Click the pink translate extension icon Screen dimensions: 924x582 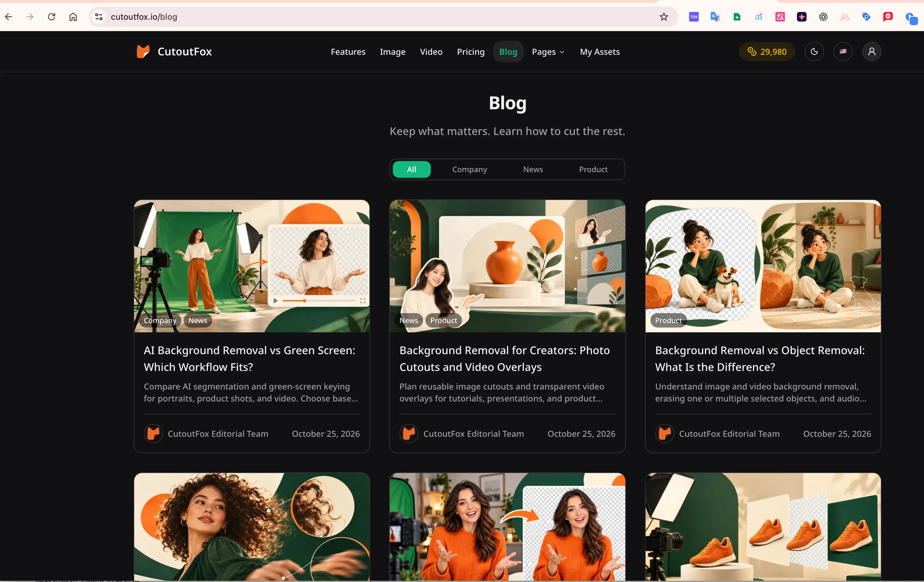(780, 16)
